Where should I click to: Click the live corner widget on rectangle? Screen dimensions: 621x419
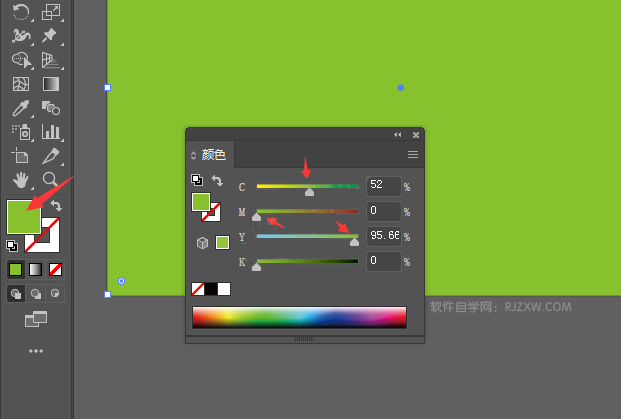click(122, 281)
